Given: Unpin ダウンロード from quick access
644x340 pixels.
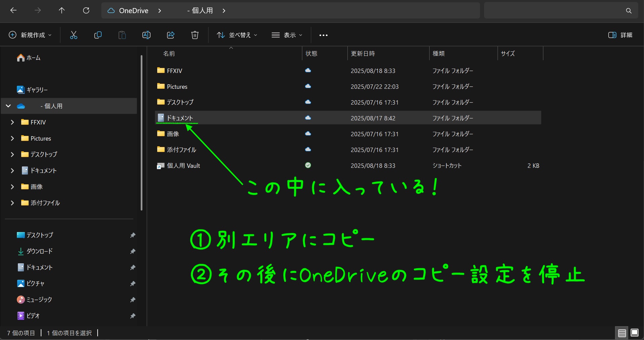Looking at the screenshot, I should 133,251.
